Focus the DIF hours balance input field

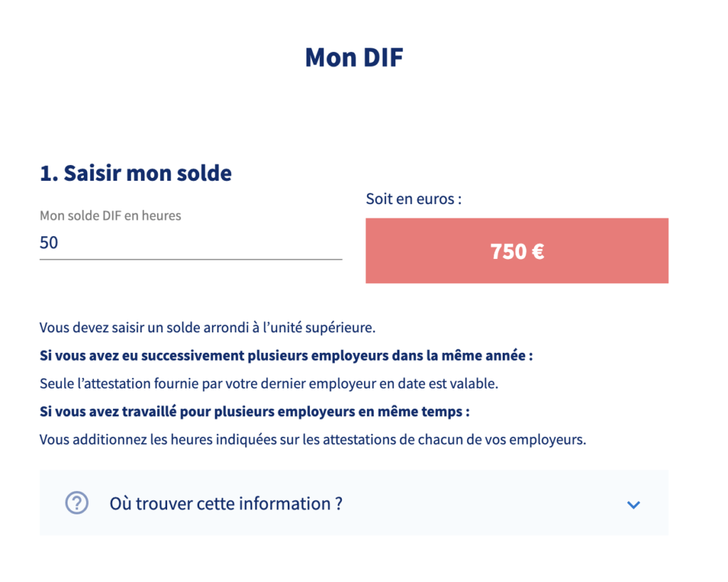pos(191,243)
